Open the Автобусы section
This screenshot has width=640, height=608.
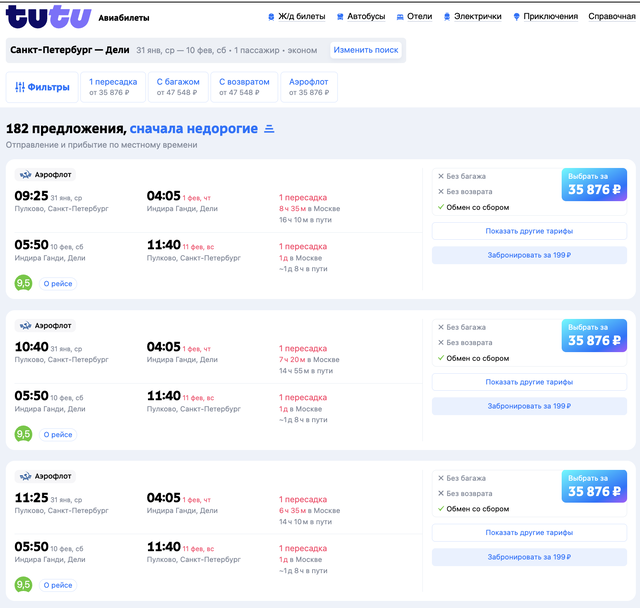pyautogui.click(x=366, y=16)
